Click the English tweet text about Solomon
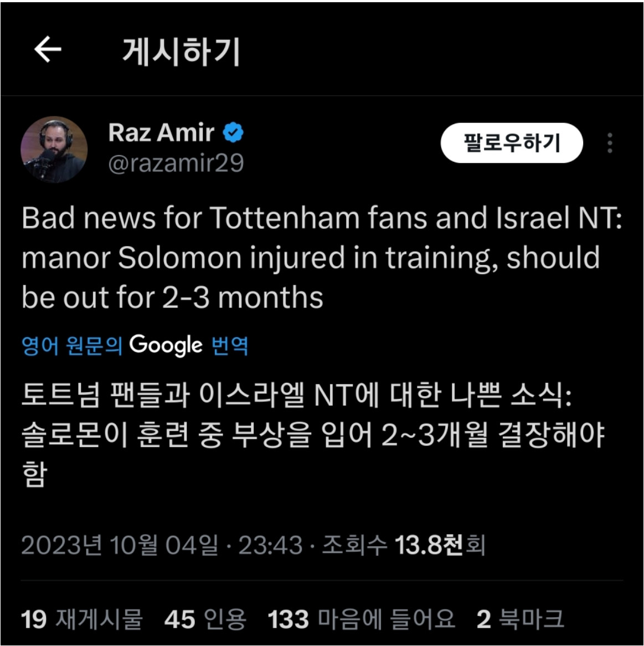Viewport: 644px width, 646px height. pos(322,258)
